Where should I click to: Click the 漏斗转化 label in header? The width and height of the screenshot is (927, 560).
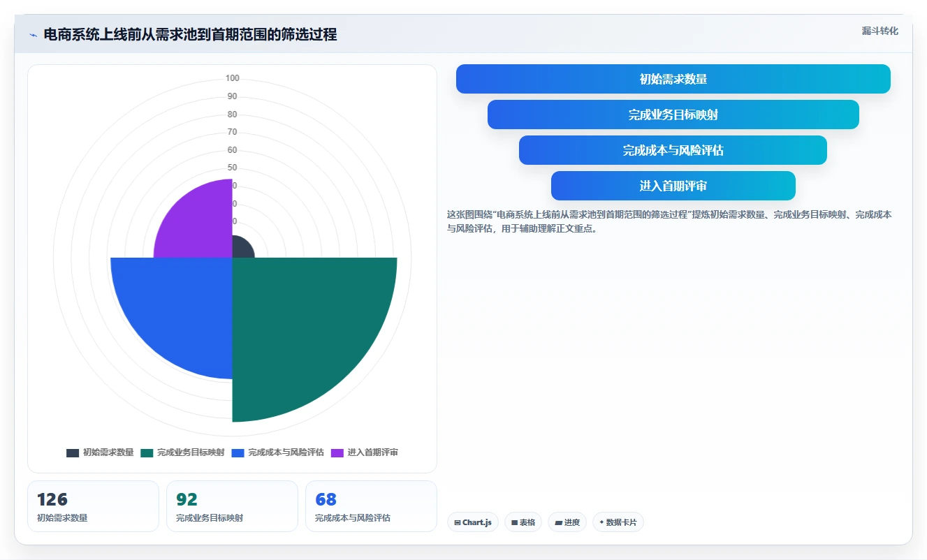click(x=880, y=31)
